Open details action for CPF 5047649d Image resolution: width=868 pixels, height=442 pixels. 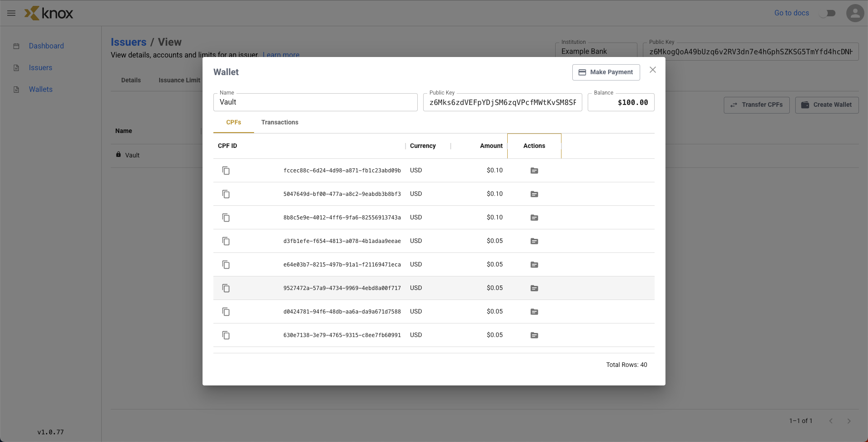click(534, 194)
